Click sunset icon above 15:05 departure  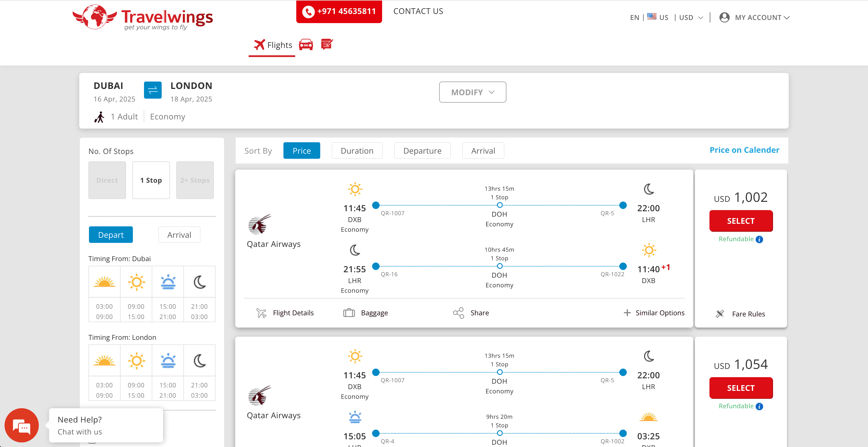click(355, 417)
